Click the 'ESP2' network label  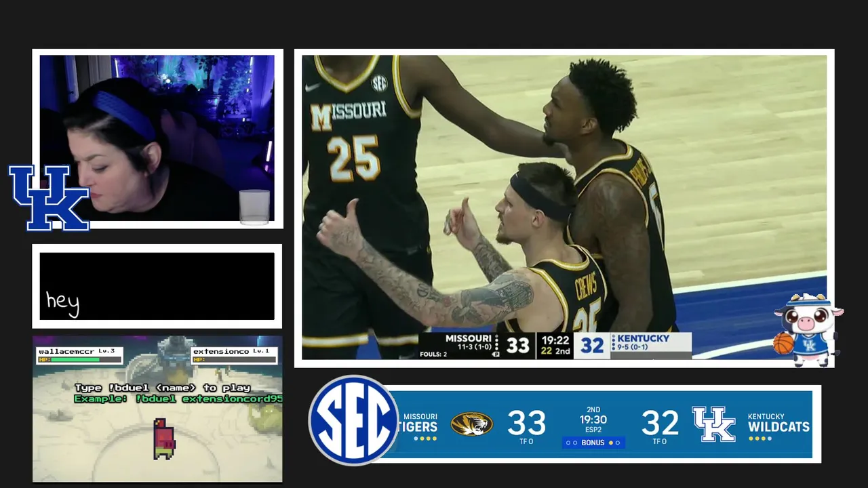(x=593, y=430)
